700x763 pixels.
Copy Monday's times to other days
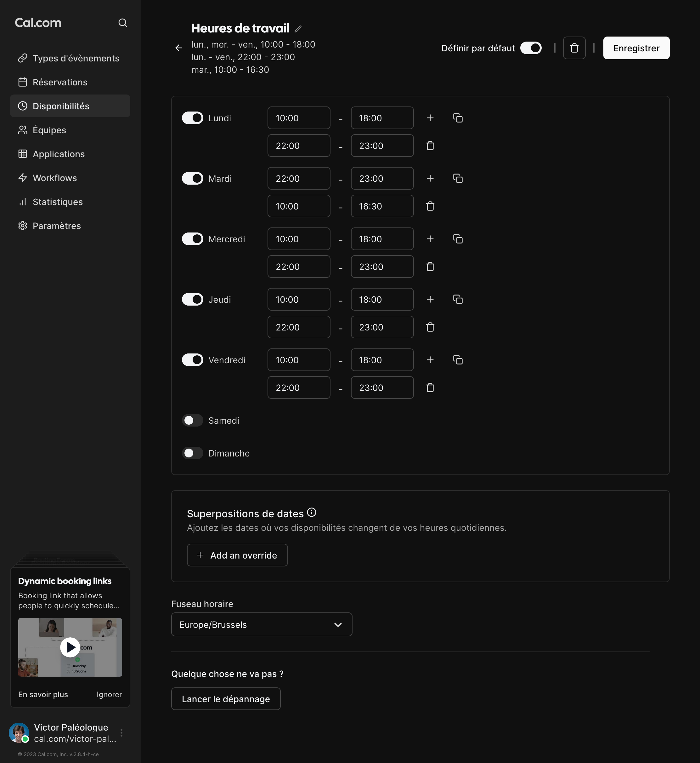[x=458, y=118]
